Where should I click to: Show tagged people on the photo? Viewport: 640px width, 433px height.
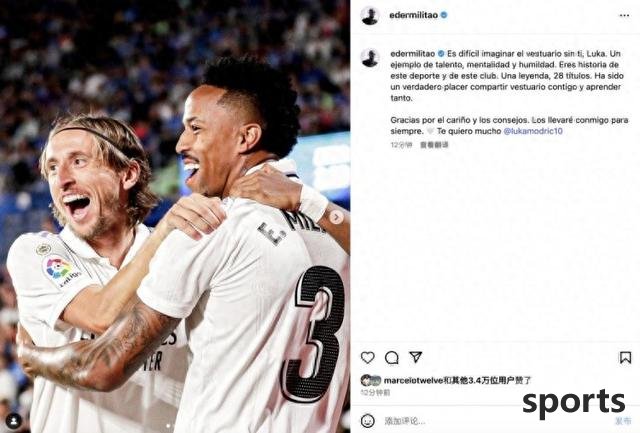click(x=14, y=420)
